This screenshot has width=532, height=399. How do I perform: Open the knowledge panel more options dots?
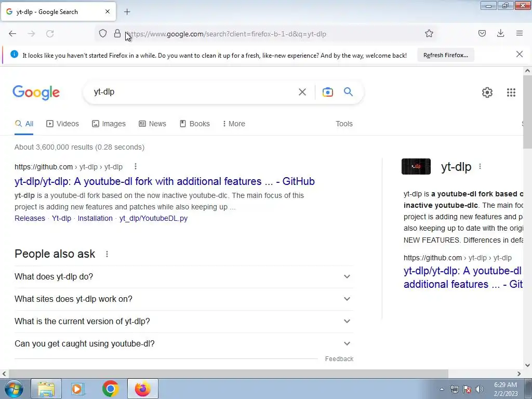[x=480, y=166]
